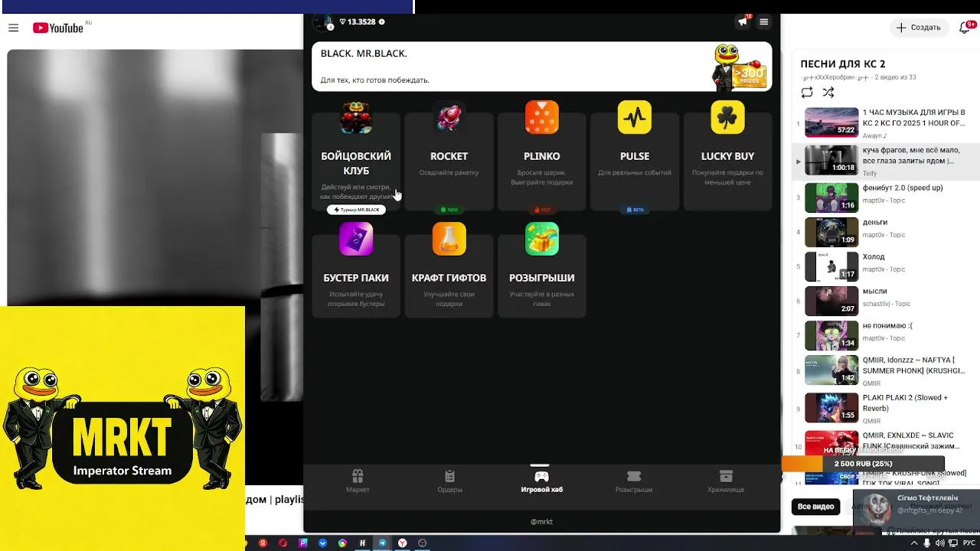This screenshot has height=551, width=980.
Task: Switch to the Маркет tab
Action: (x=358, y=481)
